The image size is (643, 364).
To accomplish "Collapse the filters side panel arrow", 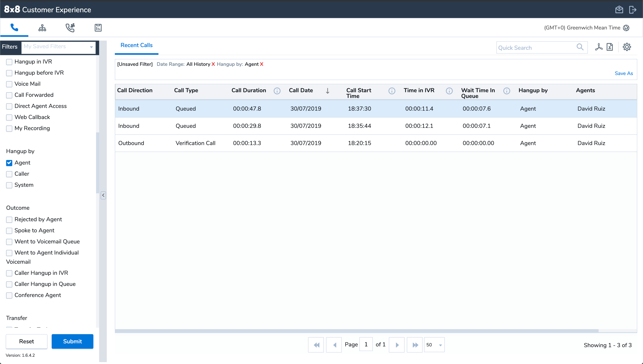I will pos(103,195).
